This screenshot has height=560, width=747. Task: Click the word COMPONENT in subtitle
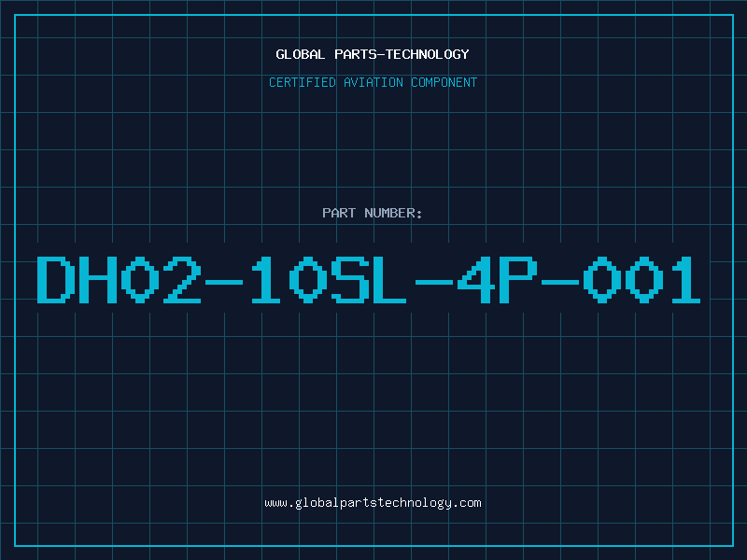(x=444, y=82)
